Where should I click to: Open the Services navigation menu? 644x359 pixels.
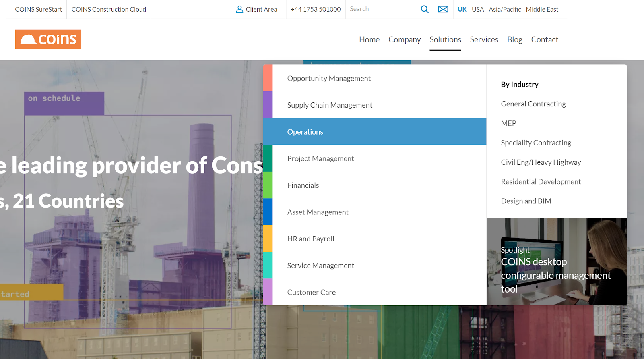(x=484, y=39)
